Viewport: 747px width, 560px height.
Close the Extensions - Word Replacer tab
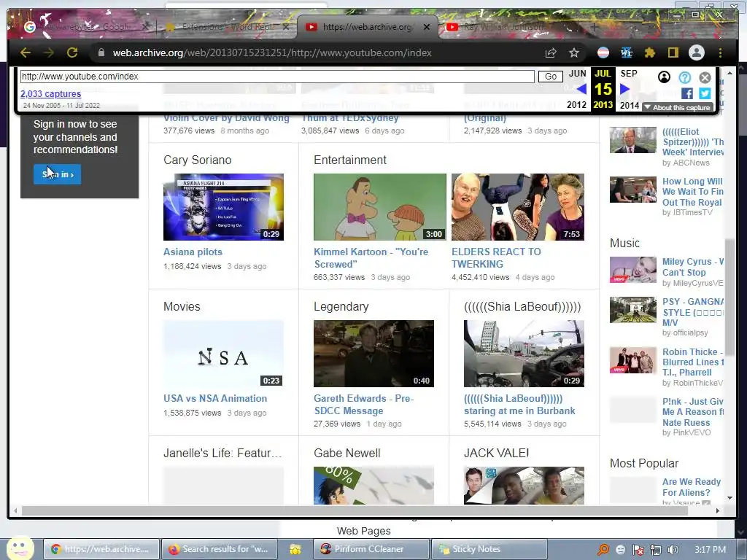point(286,27)
